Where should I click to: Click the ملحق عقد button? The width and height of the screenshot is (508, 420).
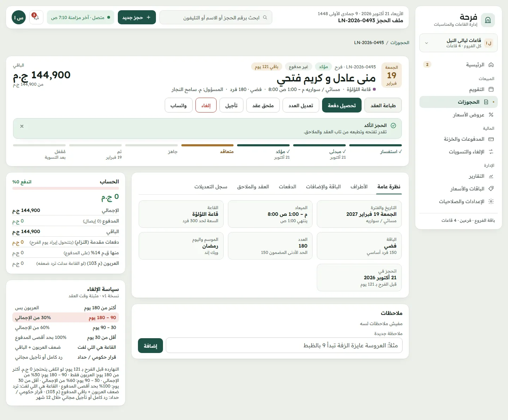point(263,105)
